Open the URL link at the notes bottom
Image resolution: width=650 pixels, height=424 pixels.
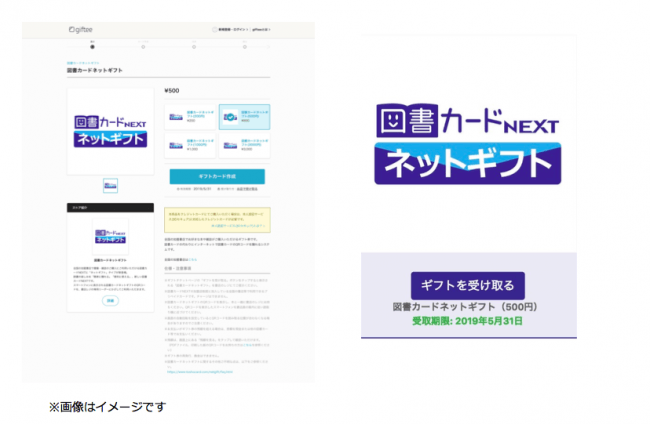click(200, 372)
